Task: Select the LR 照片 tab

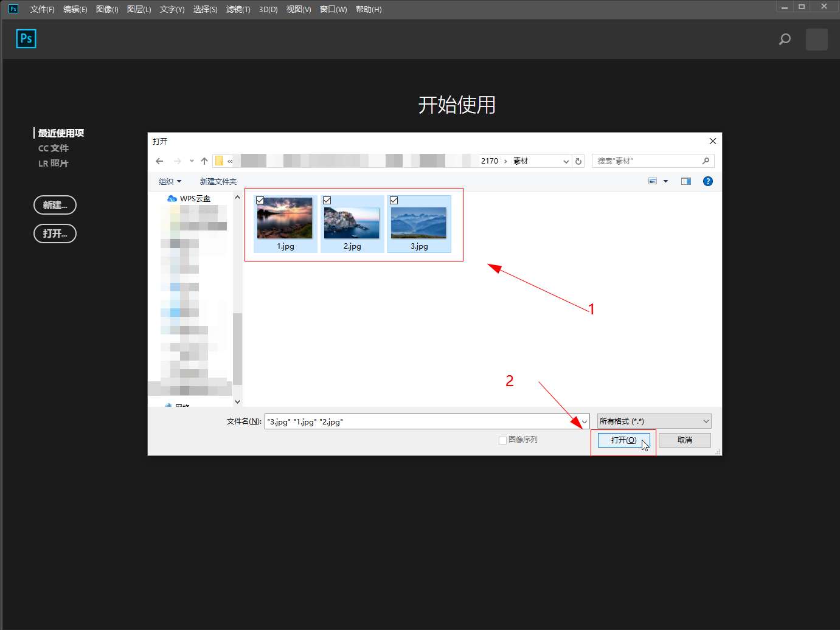Action: coord(54,163)
